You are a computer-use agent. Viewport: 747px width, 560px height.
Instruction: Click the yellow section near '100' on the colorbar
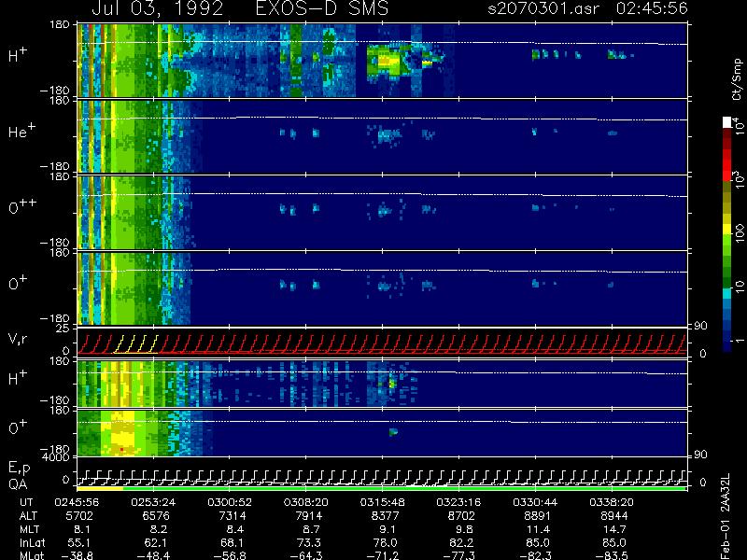coord(727,231)
